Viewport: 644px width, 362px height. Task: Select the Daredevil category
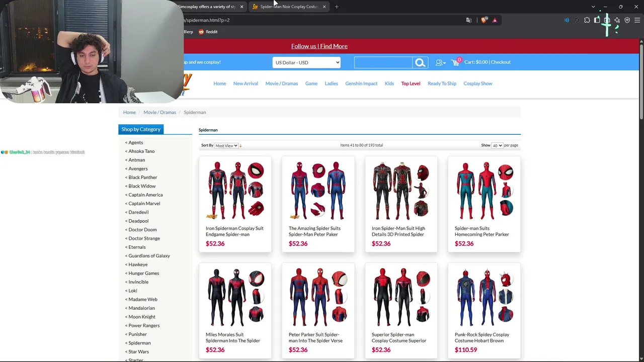click(138, 212)
